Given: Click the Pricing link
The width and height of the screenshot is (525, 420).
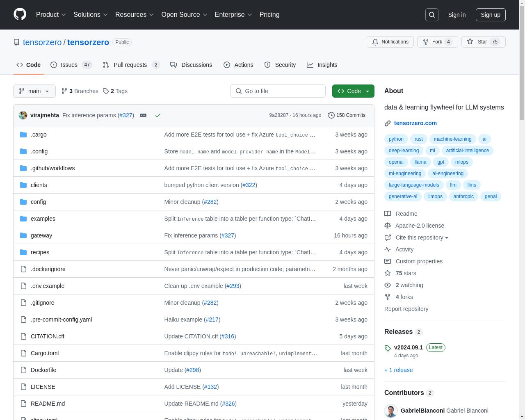Looking at the screenshot, I should 269,14.
